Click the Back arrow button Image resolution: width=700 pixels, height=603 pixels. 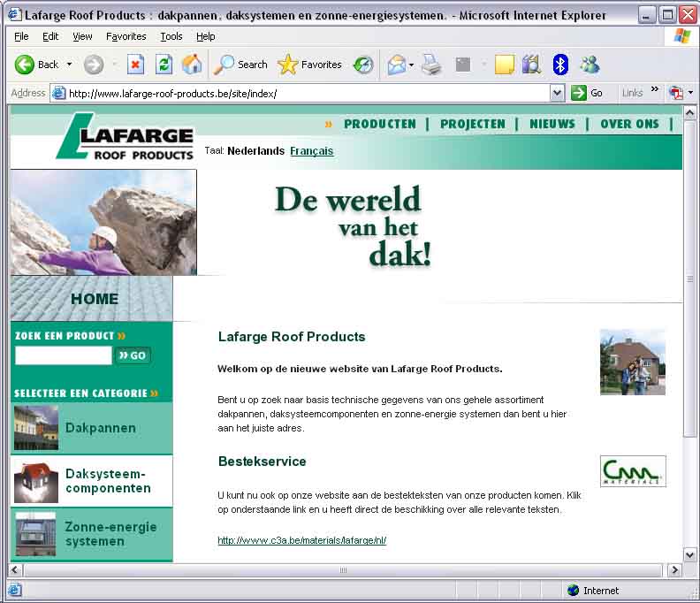click(25, 65)
